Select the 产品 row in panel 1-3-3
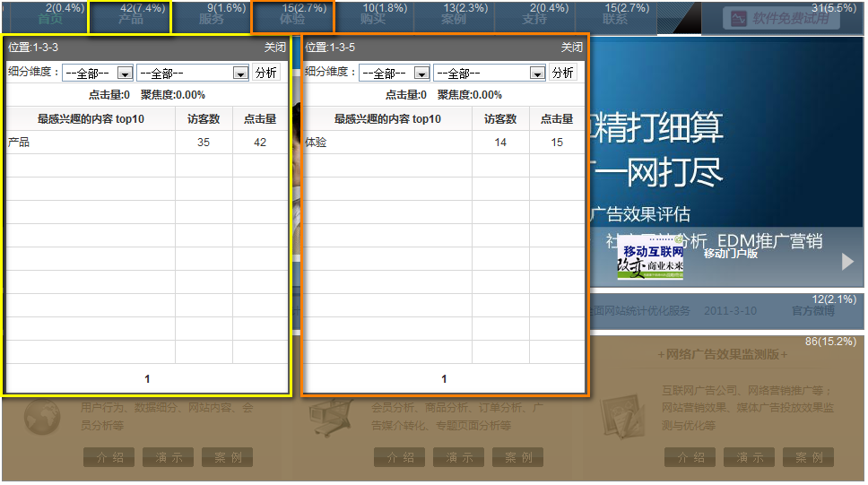Viewport: 868px width, 485px height. pyautogui.click(x=147, y=143)
